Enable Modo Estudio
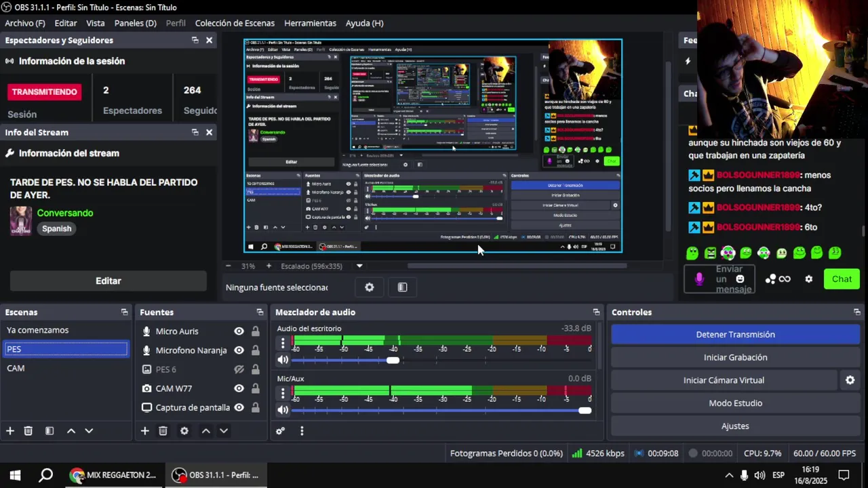868x488 pixels. (x=735, y=403)
